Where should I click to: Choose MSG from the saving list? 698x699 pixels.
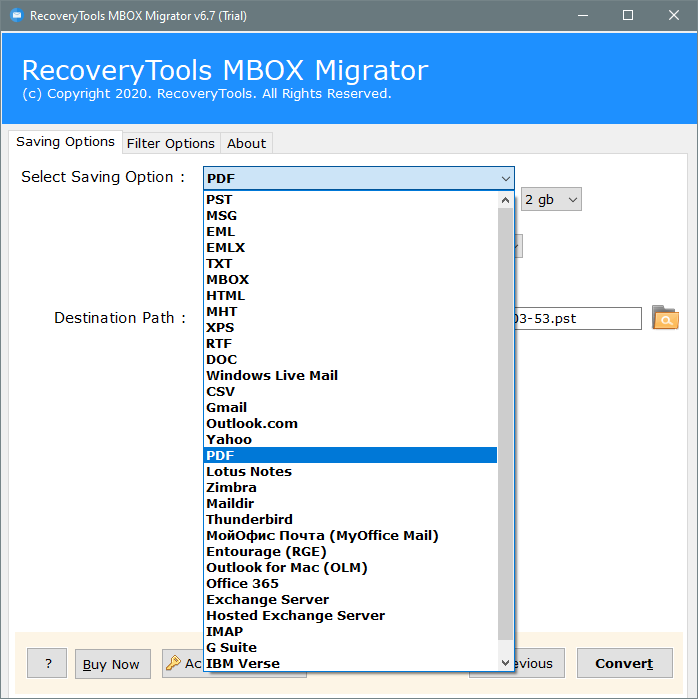point(351,216)
